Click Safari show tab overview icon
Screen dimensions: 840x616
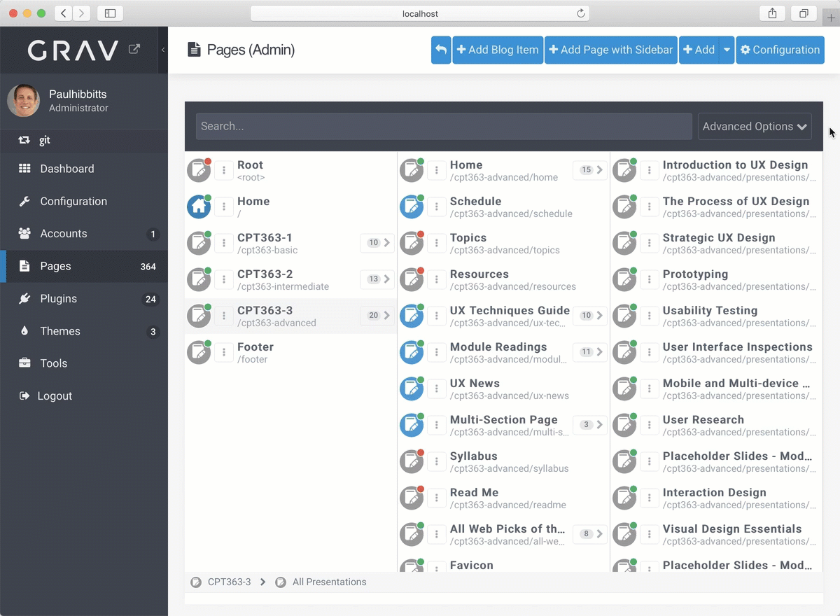pos(804,13)
